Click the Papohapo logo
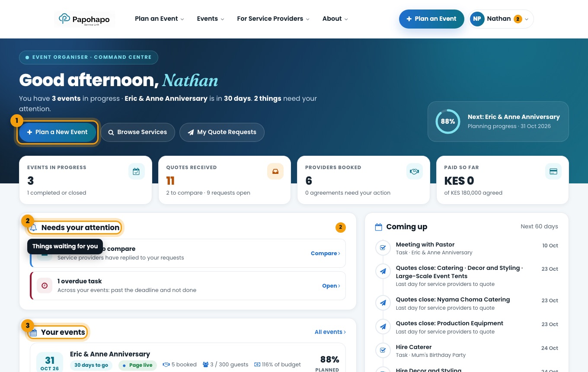This screenshot has width=588, height=372. [84, 19]
